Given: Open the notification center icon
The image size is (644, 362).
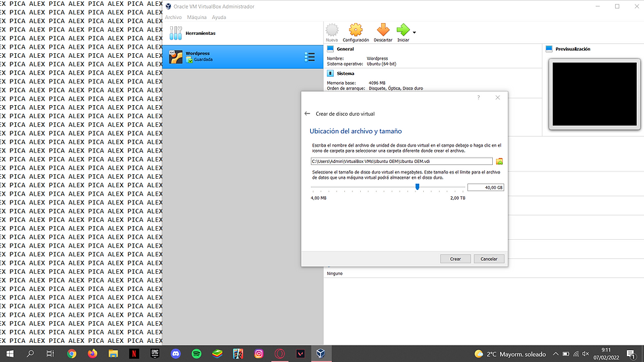Looking at the screenshot, I should pyautogui.click(x=631, y=354).
